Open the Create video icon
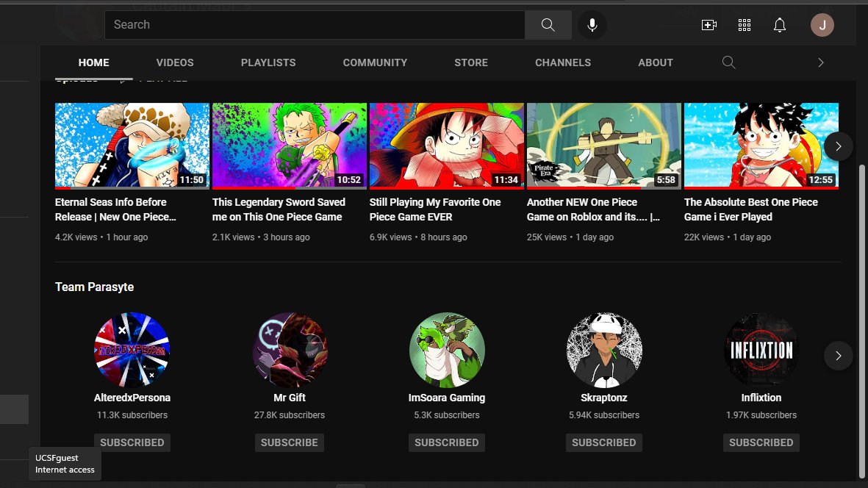This screenshot has height=488, width=868. pyautogui.click(x=709, y=25)
